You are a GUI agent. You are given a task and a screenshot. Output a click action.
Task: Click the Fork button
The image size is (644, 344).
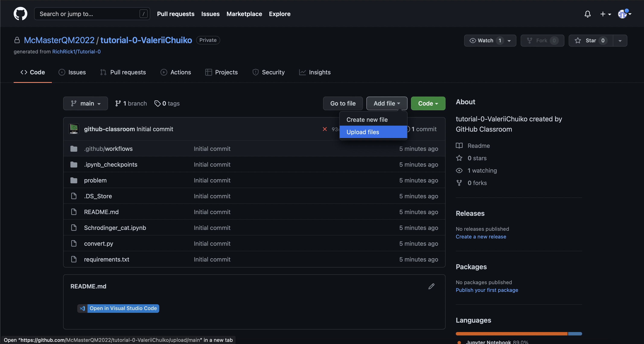[542, 41]
